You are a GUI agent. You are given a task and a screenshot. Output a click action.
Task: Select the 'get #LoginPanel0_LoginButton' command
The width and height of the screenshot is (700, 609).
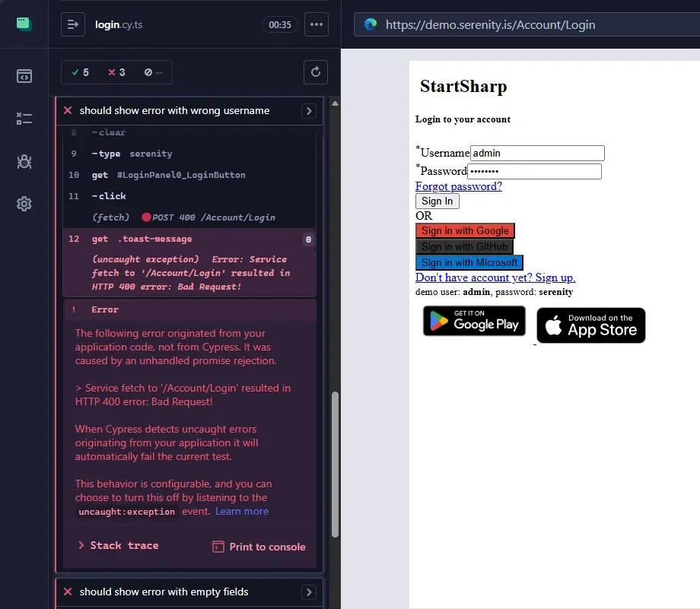point(189,175)
